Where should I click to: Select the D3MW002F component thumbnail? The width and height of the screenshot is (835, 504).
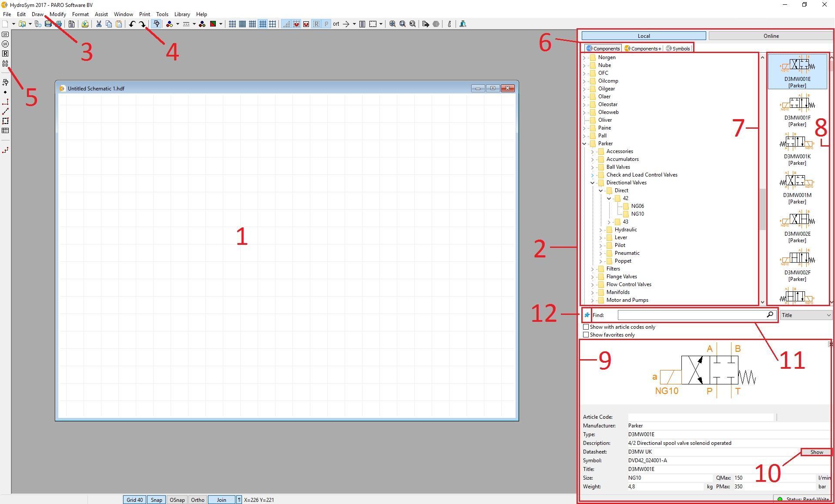[797, 259]
